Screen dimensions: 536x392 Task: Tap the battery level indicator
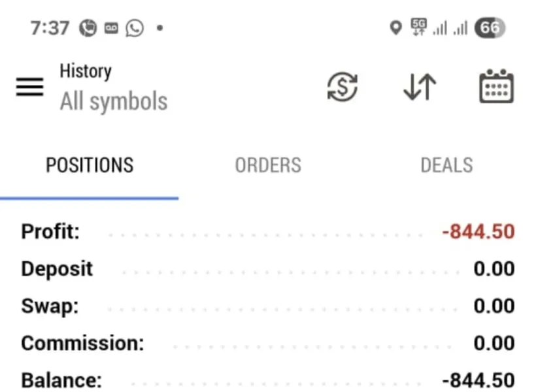point(490,28)
